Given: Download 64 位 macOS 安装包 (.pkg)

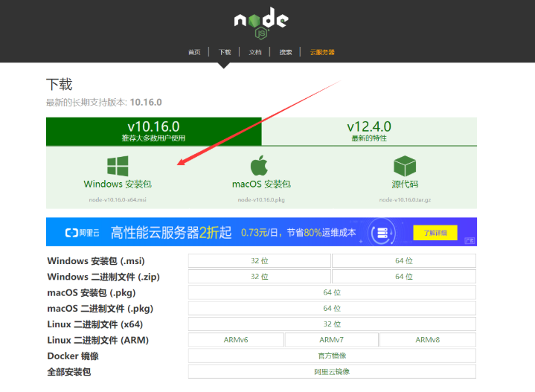Looking at the screenshot, I should pyautogui.click(x=332, y=292).
